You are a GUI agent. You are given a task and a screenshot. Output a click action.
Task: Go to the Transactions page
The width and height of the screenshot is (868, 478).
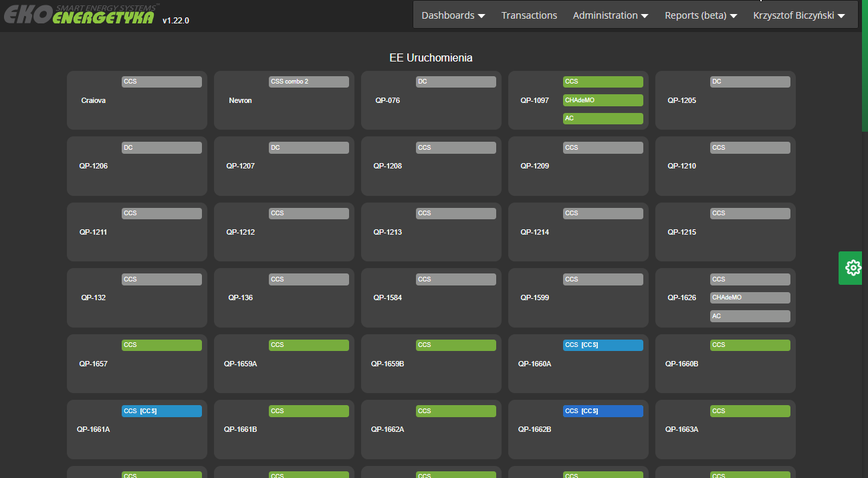[529, 15]
